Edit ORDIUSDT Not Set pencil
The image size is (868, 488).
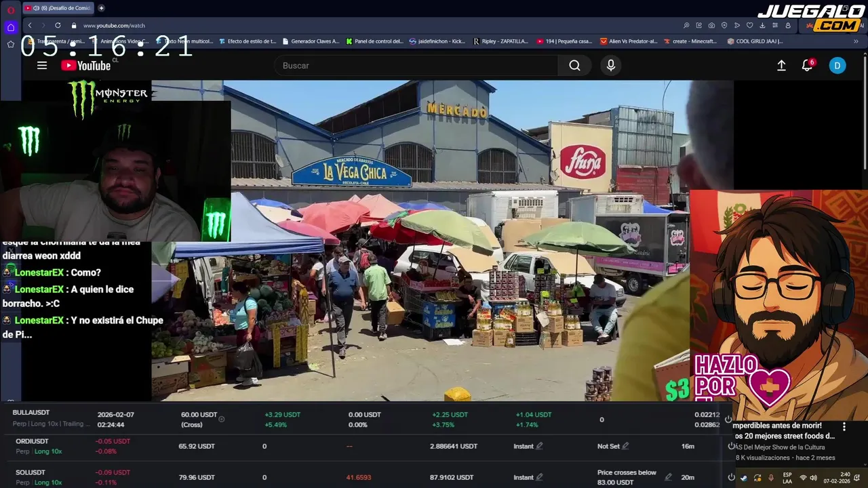pos(625,446)
